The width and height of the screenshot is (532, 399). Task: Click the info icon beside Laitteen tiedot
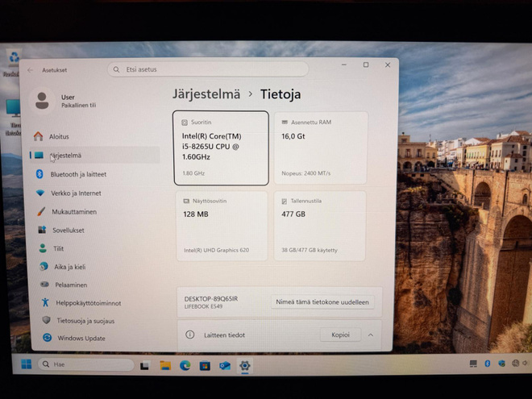coord(190,335)
